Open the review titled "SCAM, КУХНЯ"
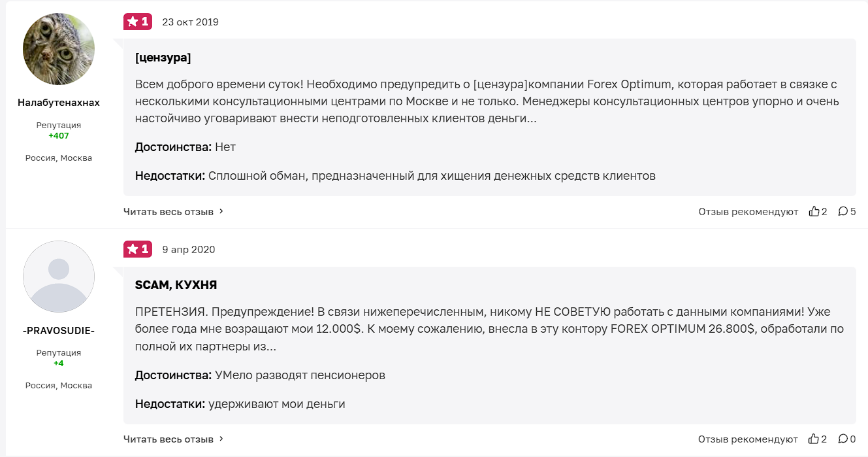The image size is (868, 457). coord(176,285)
